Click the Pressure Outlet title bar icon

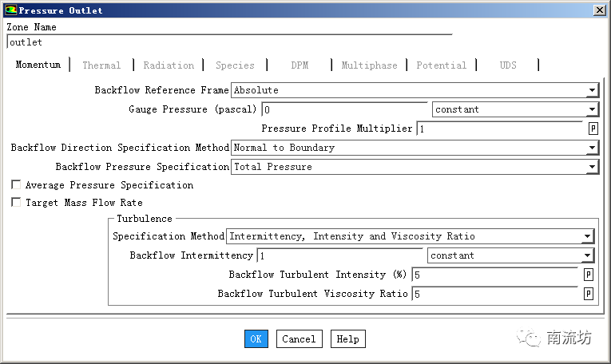click(10, 10)
